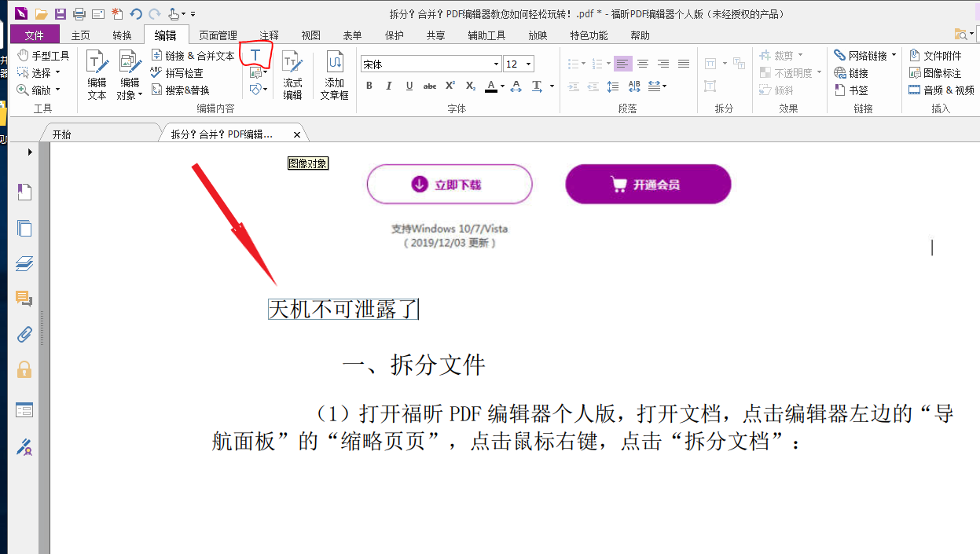This screenshot has width=980, height=554.
Task: Open the Bookmarks side panel
Action: 24,192
